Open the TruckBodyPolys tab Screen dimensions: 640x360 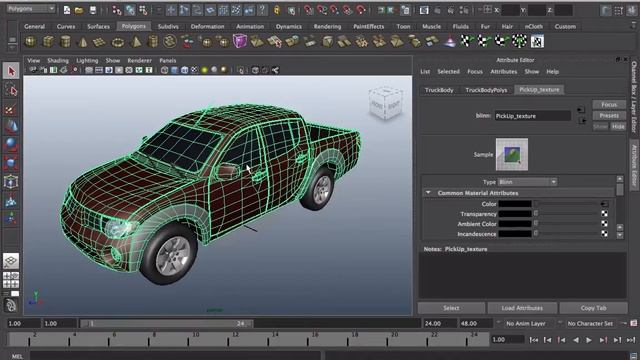point(486,90)
